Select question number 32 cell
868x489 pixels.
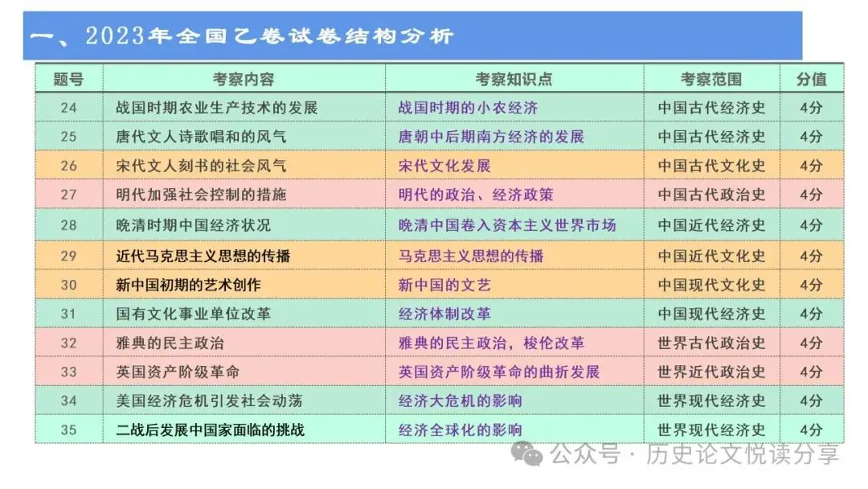click(68, 343)
